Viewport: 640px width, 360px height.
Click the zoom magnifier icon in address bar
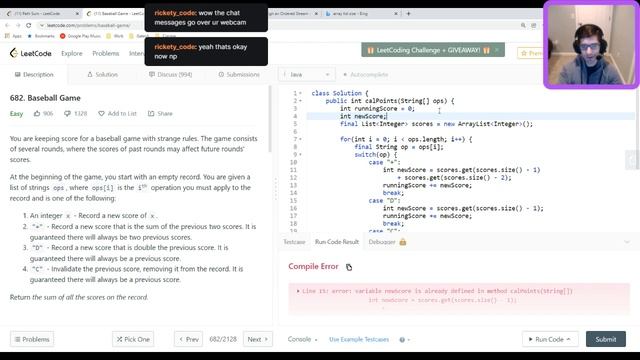pyautogui.click(x=523, y=25)
